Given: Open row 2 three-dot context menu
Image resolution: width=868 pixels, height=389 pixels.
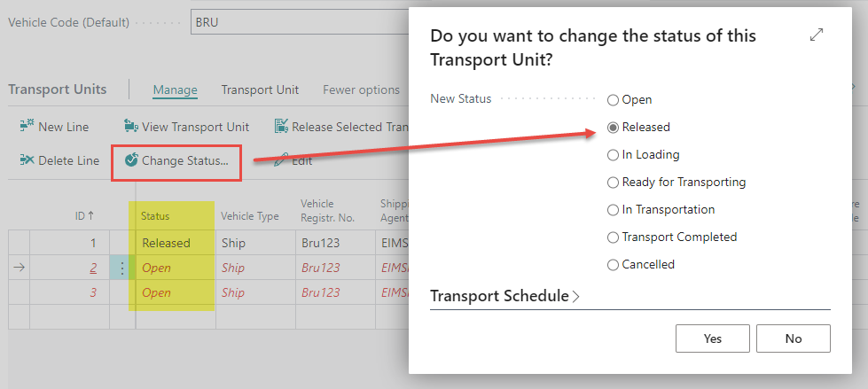Looking at the screenshot, I should [x=122, y=268].
